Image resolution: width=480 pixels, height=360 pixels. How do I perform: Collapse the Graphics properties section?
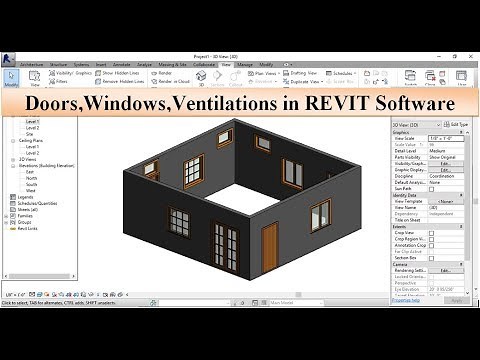click(461, 132)
